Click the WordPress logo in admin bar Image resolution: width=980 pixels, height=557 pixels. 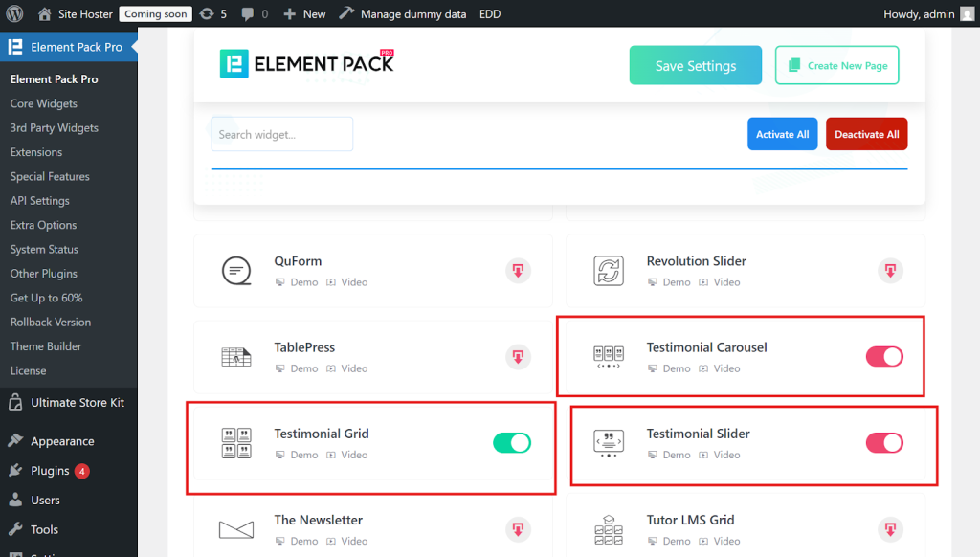tap(14, 14)
